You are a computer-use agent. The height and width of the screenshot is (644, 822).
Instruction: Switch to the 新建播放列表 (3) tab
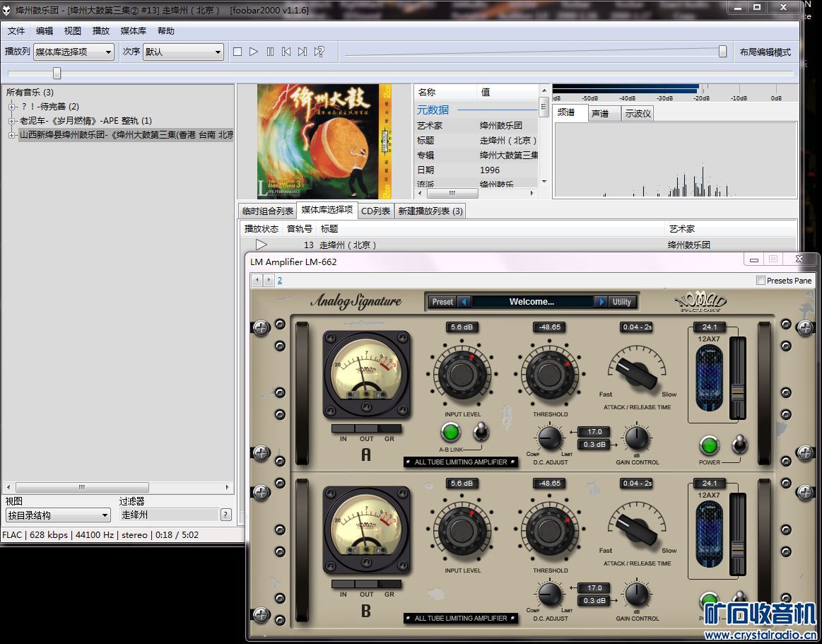tap(430, 211)
